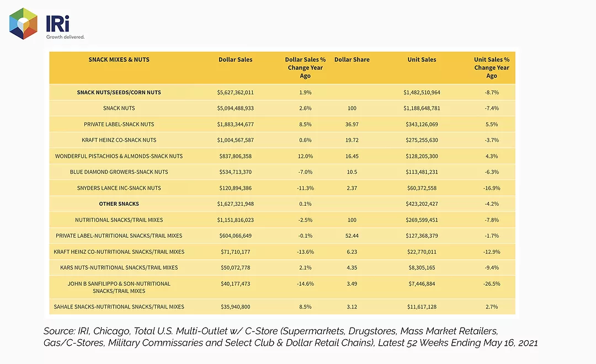
Task: Select the JOHN B SANFILIPPO & SON label
Action: pos(119,287)
